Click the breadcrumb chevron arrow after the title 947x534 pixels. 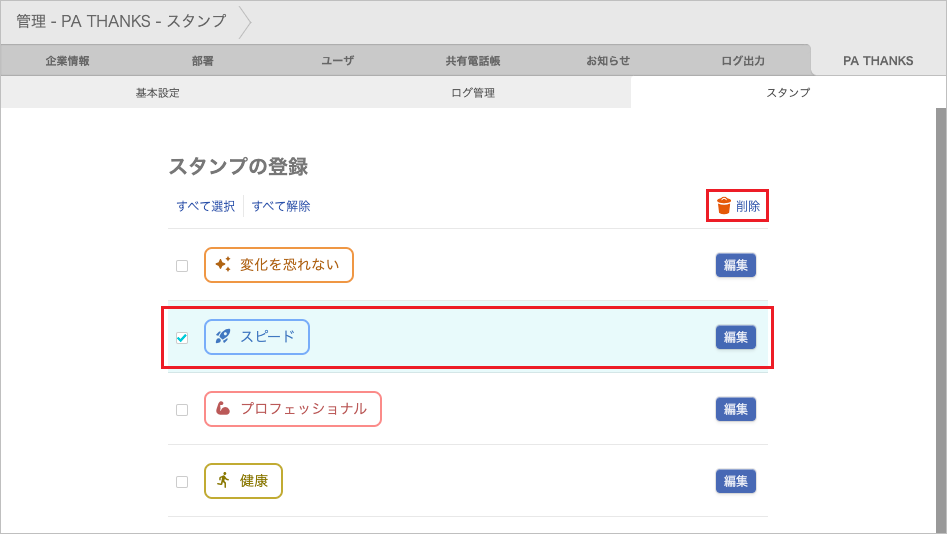(245, 22)
